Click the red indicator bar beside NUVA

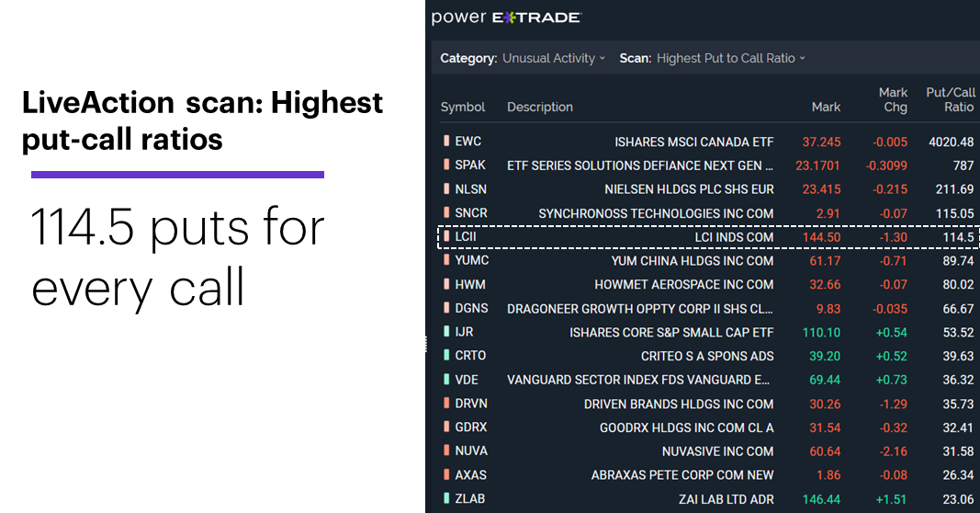point(446,450)
